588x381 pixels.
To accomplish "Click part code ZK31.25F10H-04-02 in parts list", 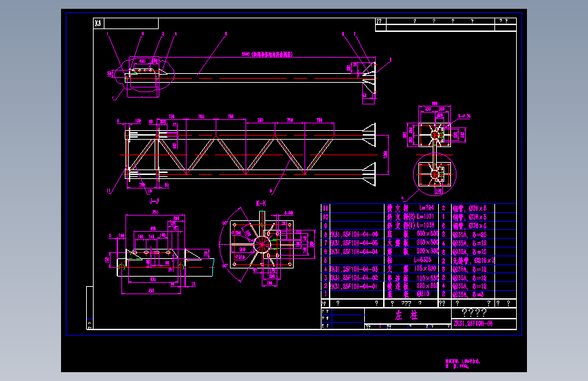I will 354,278.
